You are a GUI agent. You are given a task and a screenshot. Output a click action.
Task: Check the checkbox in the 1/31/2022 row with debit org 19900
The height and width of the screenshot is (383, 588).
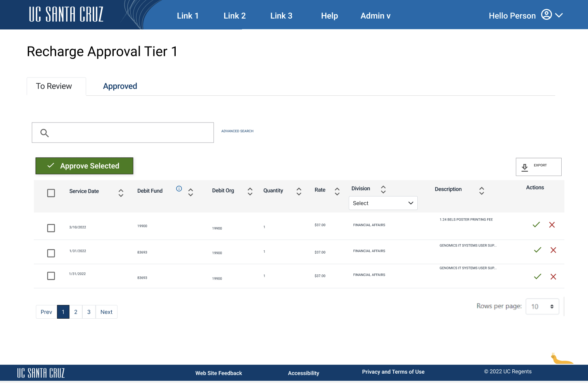click(51, 253)
